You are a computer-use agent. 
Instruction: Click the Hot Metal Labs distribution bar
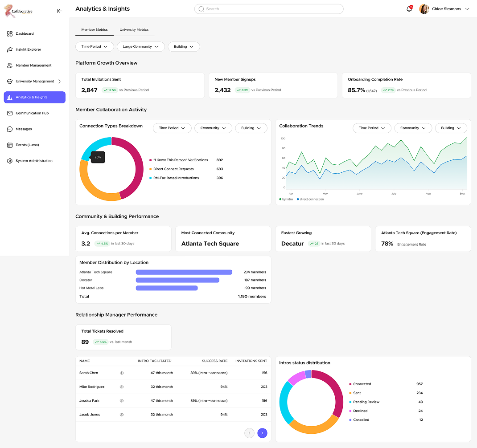click(167, 288)
